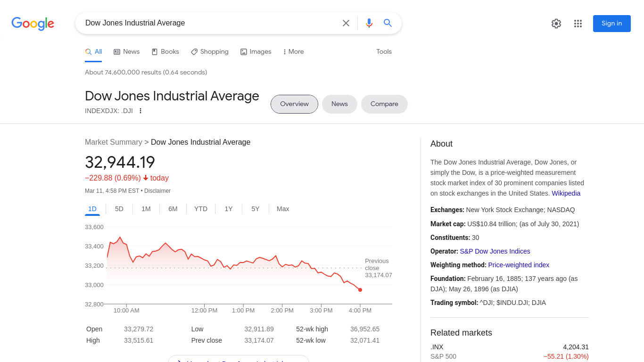Viewport: 644px width, 362px height.
Task: Click the −229.88 (0.69%) change text
Action: 113,178
